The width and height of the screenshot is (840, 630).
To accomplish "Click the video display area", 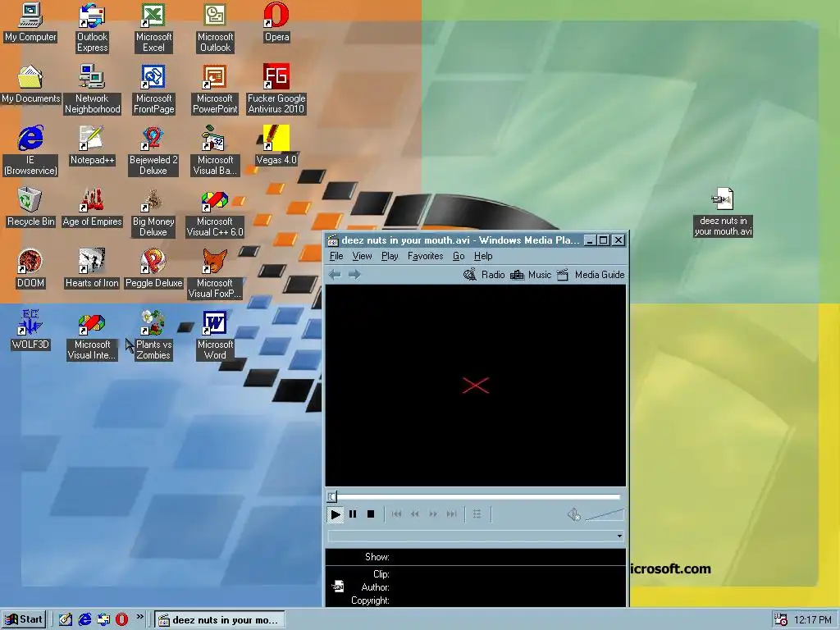I will click(x=476, y=386).
